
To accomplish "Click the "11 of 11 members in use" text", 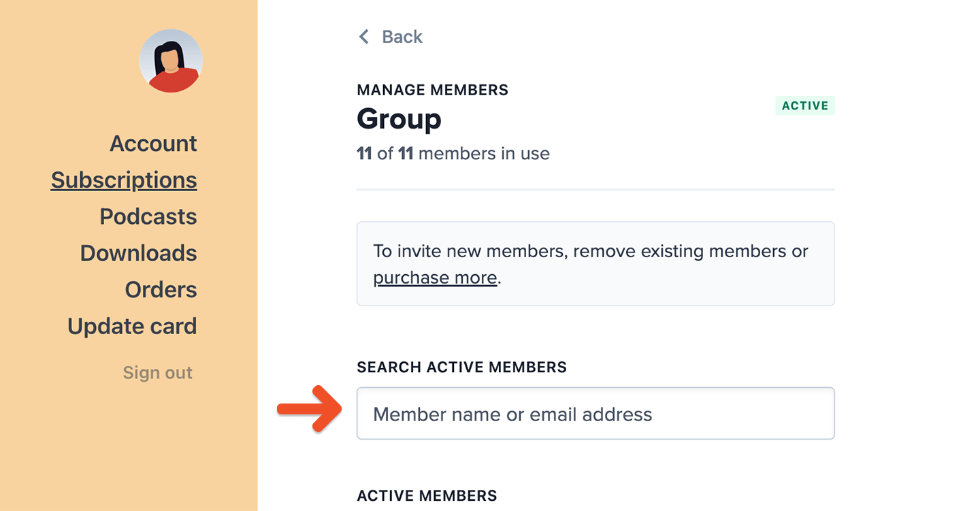I will tap(453, 154).
